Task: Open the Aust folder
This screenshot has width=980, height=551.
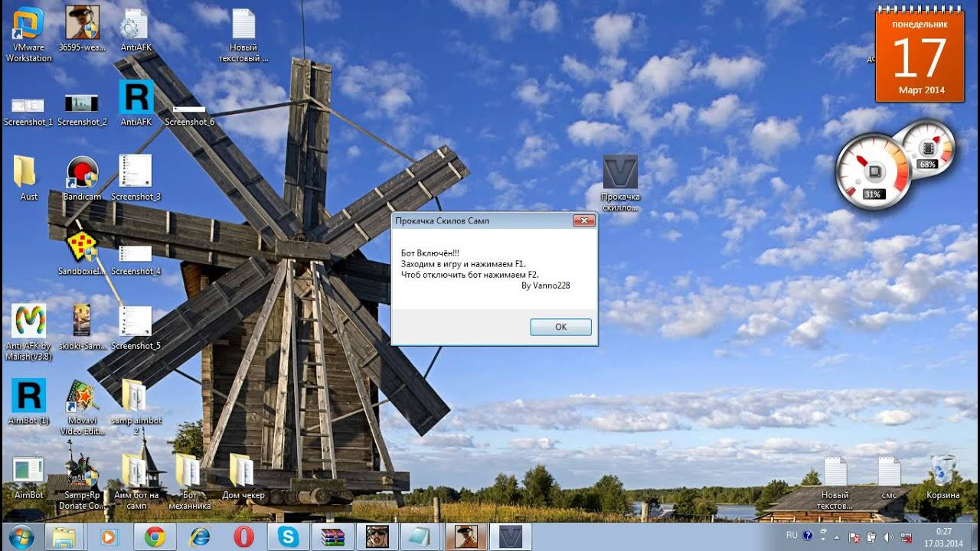Action: tap(28, 178)
